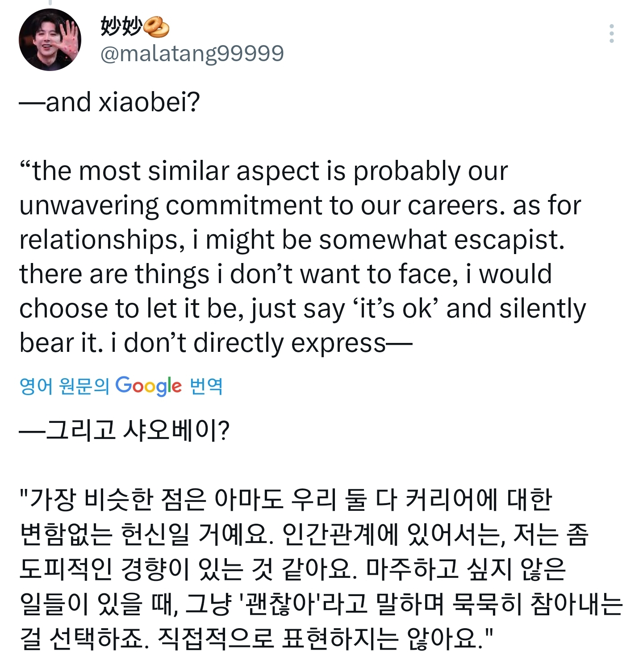Screen dimensions: 643x672
Task: Select the "—and xiaobei?" line
Action: [110, 102]
